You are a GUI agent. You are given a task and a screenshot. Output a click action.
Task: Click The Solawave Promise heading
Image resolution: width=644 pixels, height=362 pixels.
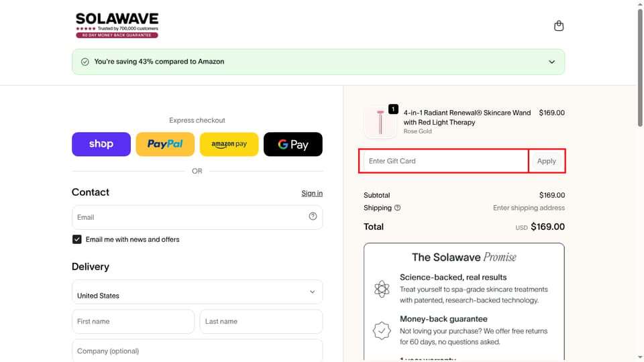[x=464, y=257]
